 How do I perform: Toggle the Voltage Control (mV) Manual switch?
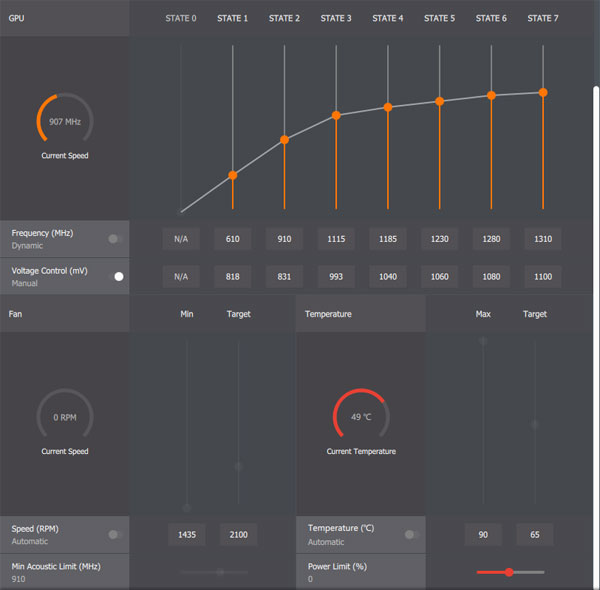point(117,277)
